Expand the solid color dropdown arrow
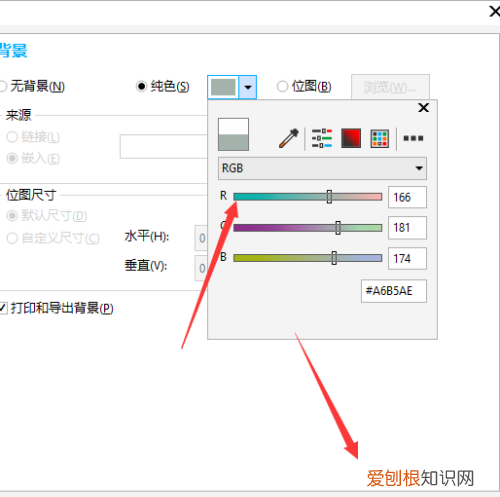 pyautogui.click(x=248, y=87)
